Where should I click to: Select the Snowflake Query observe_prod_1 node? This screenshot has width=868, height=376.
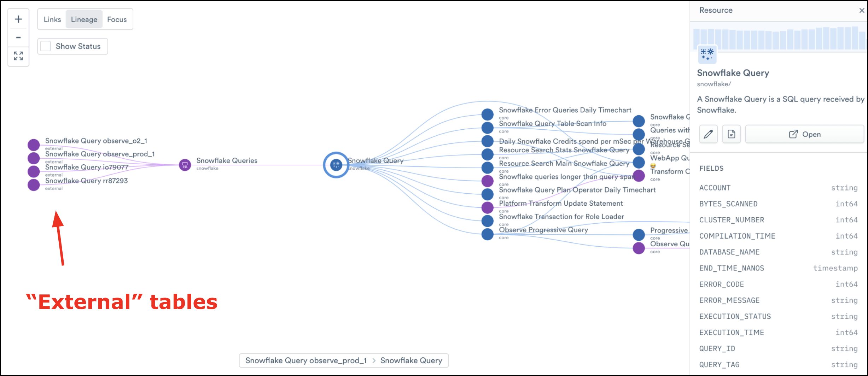point(34,158)
